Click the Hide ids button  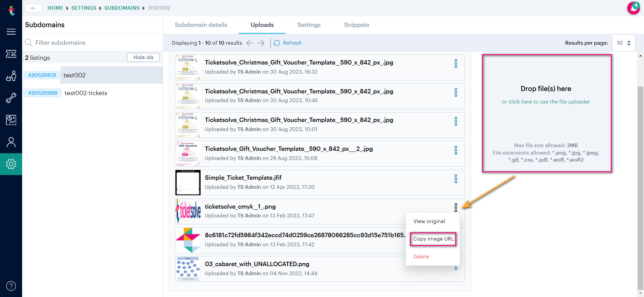(x=143, y=57)
